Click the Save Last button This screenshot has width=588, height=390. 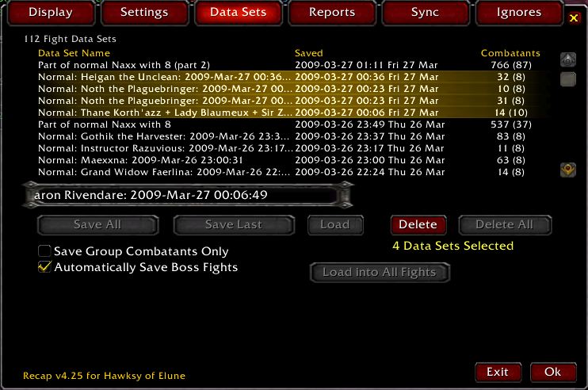pyautogui.click(x=234, y=224)
